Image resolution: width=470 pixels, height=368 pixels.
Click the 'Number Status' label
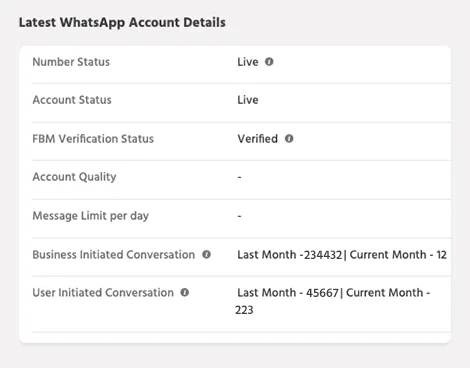coord(71,62)
